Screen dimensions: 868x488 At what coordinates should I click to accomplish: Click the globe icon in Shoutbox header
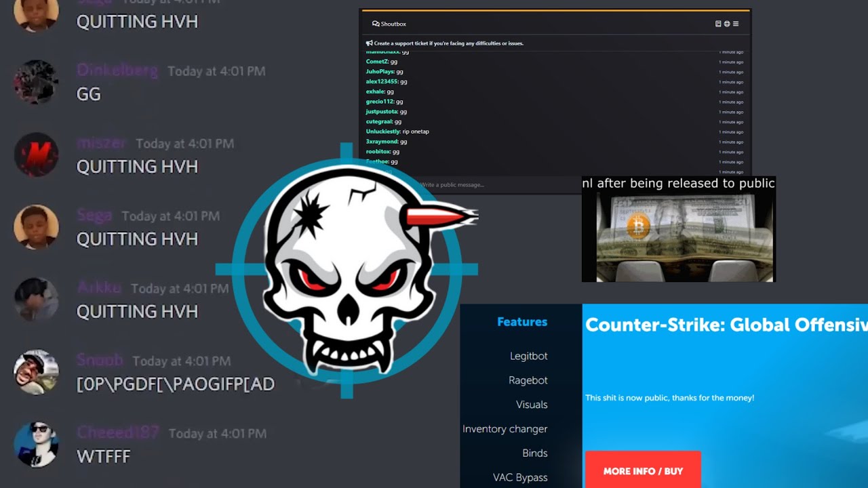(x=727, y=24)
